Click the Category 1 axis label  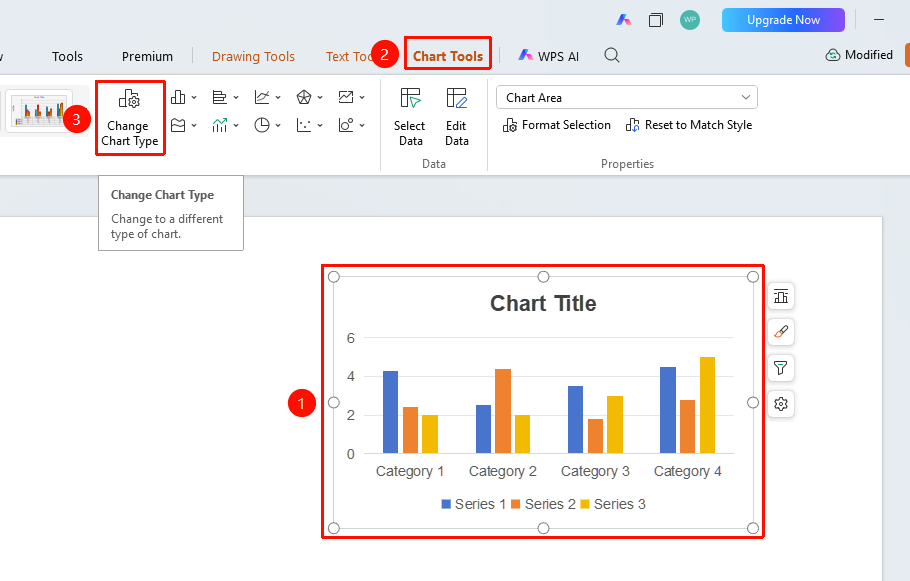pyautogui.click(x=410, y=471)
